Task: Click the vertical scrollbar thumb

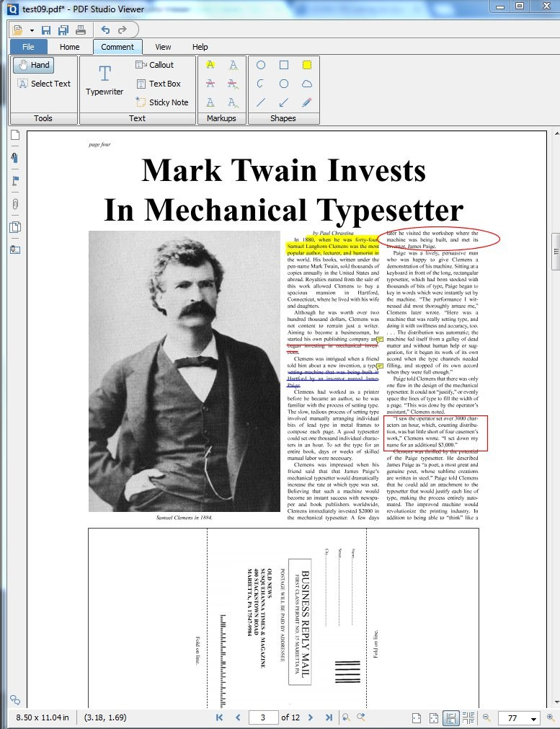Action: (x=556, y=252)
